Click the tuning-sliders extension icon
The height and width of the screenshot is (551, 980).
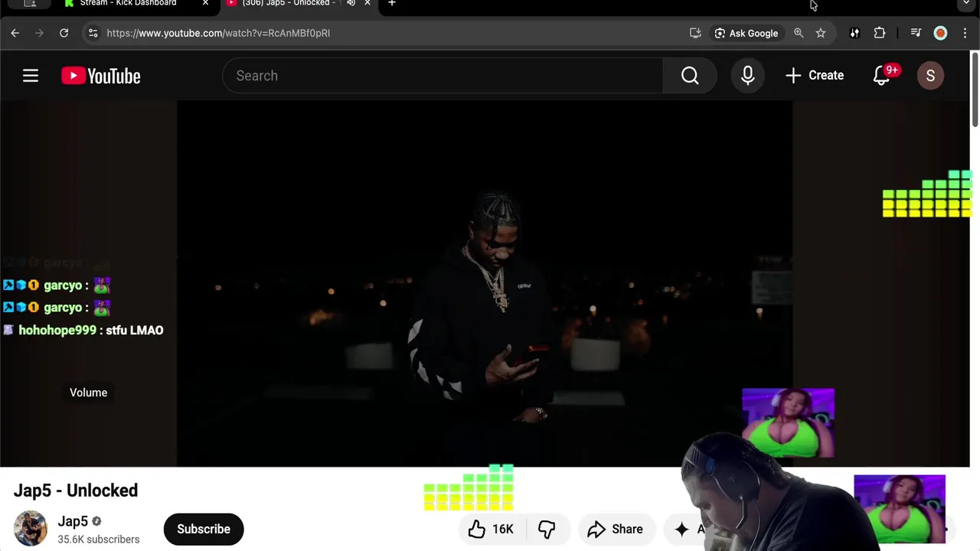click(854, 33)
